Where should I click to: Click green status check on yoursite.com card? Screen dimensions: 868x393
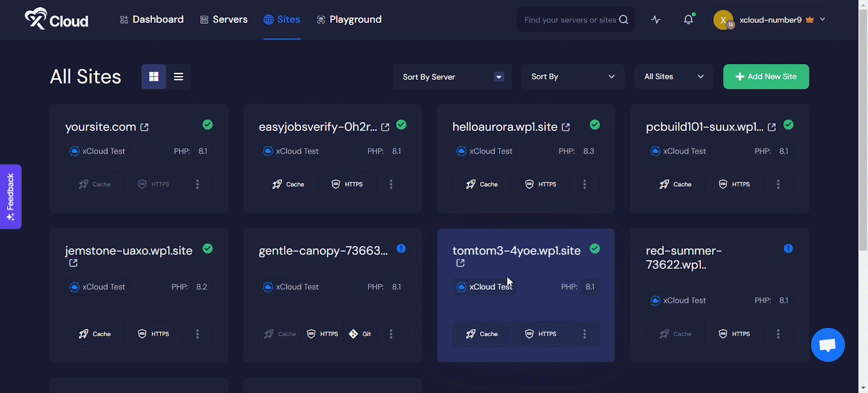pos(208,125)
